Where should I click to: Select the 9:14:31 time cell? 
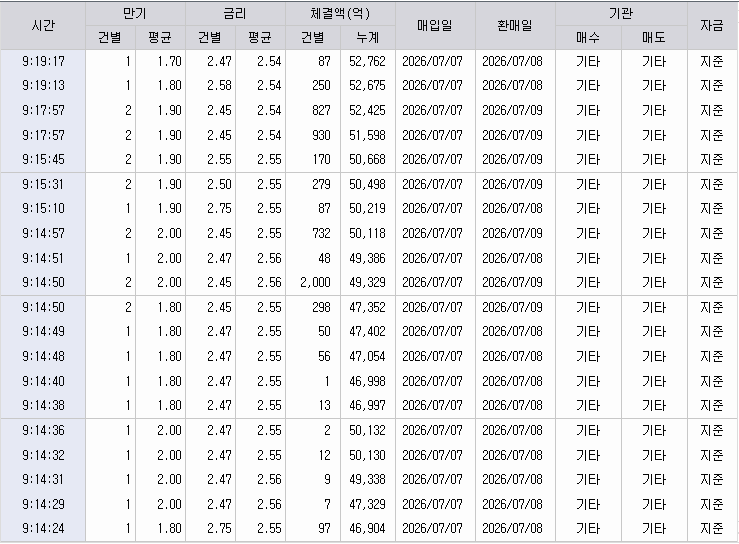(43, 479)
